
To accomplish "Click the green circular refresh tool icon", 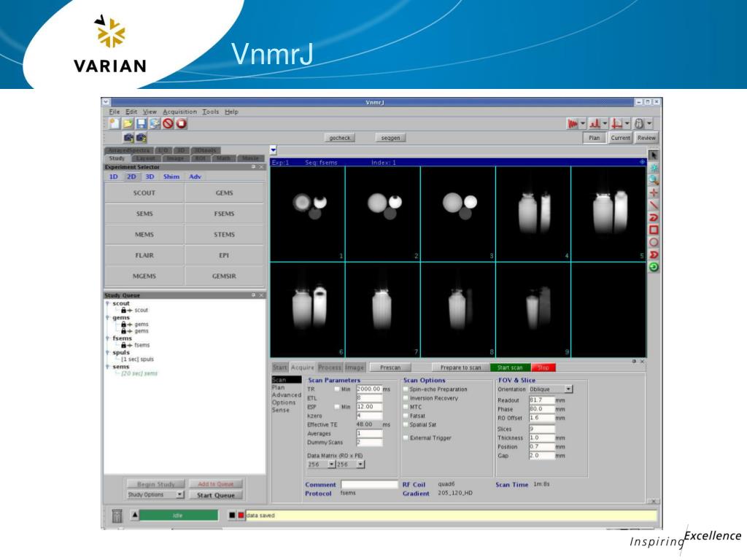I will (654, 267).
